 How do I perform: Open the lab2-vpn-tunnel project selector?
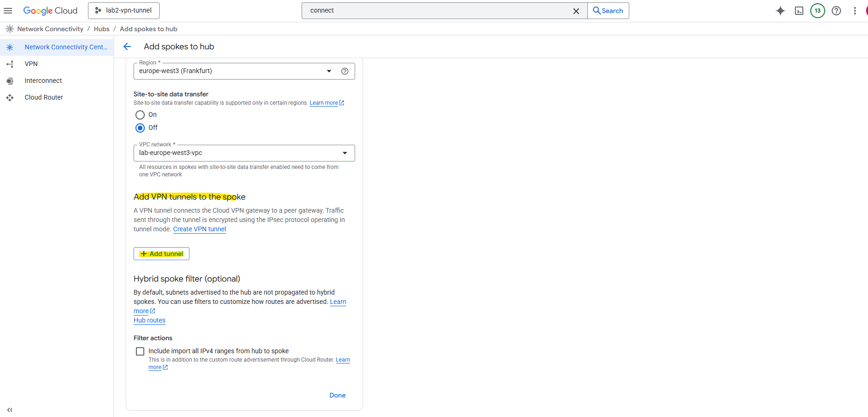click(124, 11)
